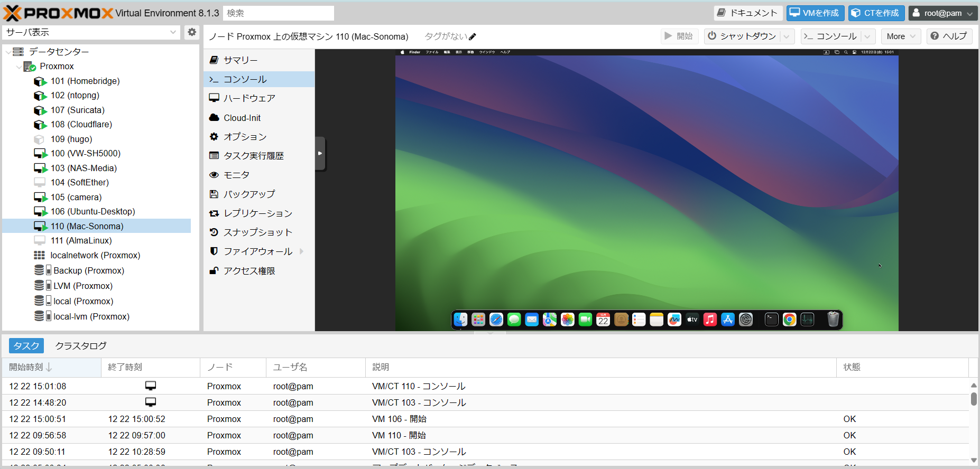
Task: Switch to the クラスタログ tab
Action: point(81,346)
